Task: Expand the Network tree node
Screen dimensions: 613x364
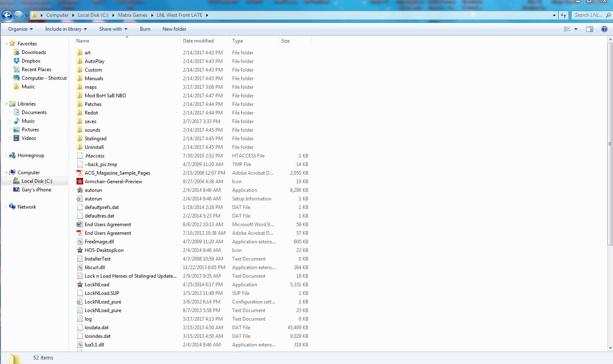Action: click(6, 207)
